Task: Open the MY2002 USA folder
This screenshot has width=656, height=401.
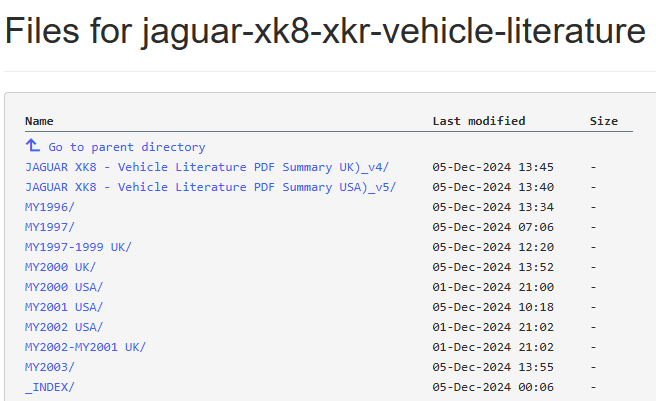Action: 64,327
